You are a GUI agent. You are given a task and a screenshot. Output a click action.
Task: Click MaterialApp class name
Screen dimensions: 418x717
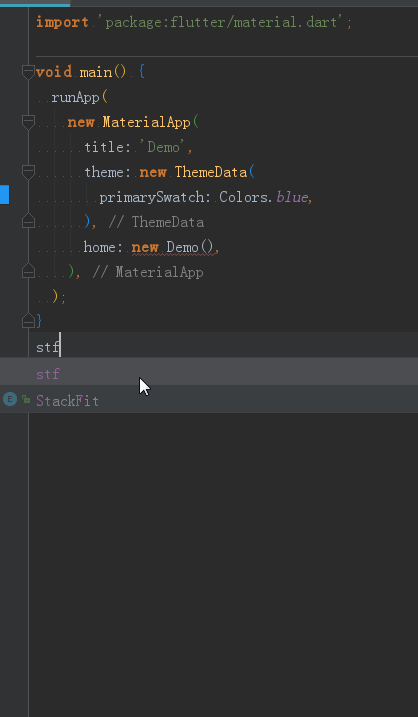(146, 122)
